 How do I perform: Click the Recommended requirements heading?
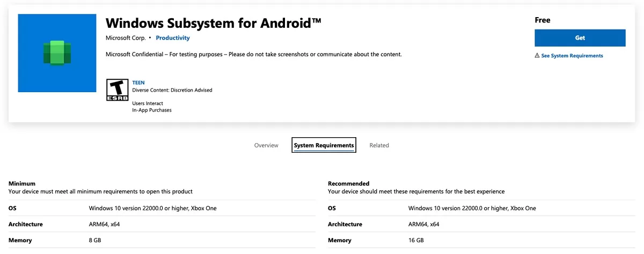coord(348,183)
